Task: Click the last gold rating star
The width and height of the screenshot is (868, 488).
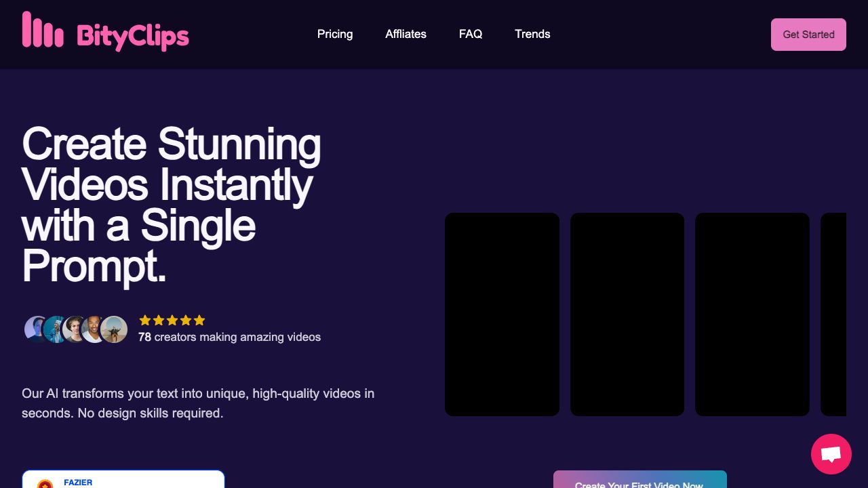Action: (199, 321)
